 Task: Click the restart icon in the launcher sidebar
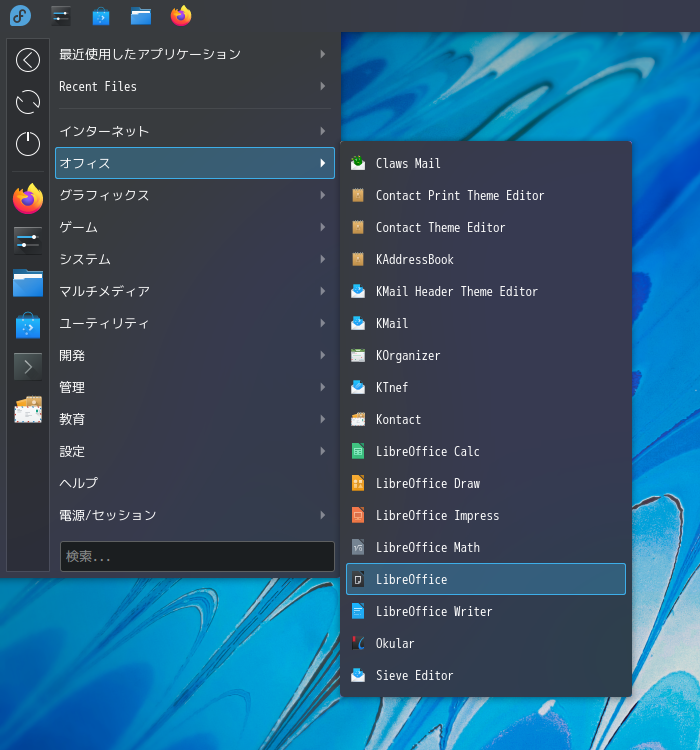pyautogui.click(x=28, y=102)
